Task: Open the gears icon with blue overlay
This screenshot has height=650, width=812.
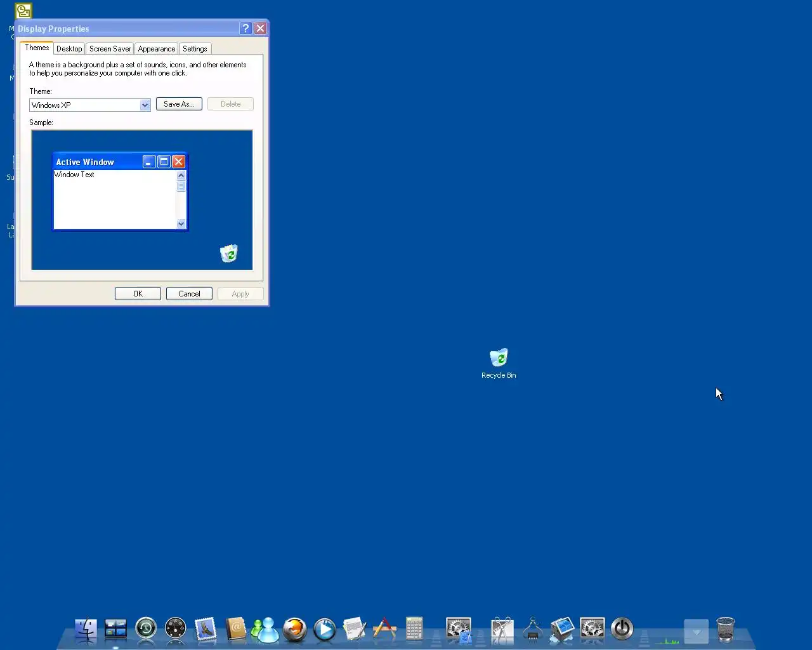Action: [x=458, y=630]
